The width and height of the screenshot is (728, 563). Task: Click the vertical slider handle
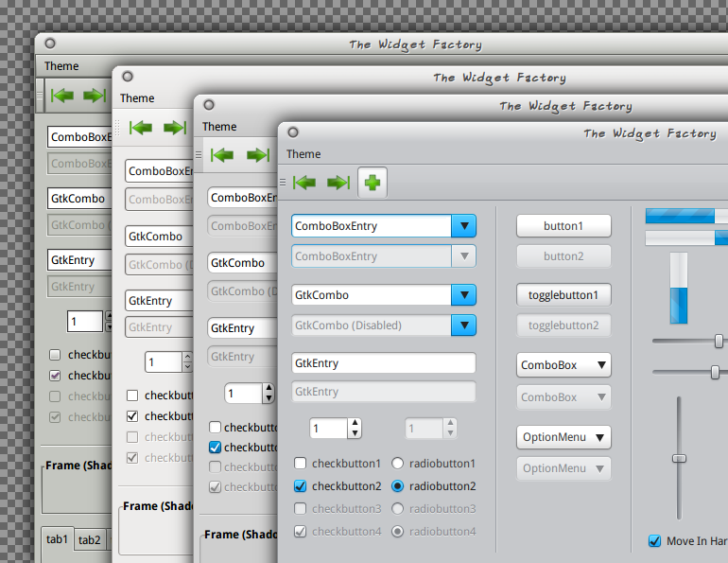tap(679, 459)
